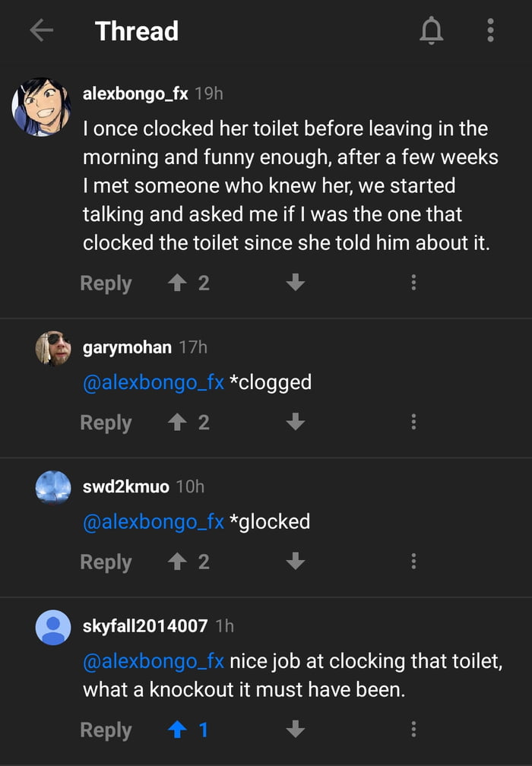Open the @alexbongo_fx mention in garymohan's reply
This screenshot has width=532, height=766.
[x=154, y=381]
